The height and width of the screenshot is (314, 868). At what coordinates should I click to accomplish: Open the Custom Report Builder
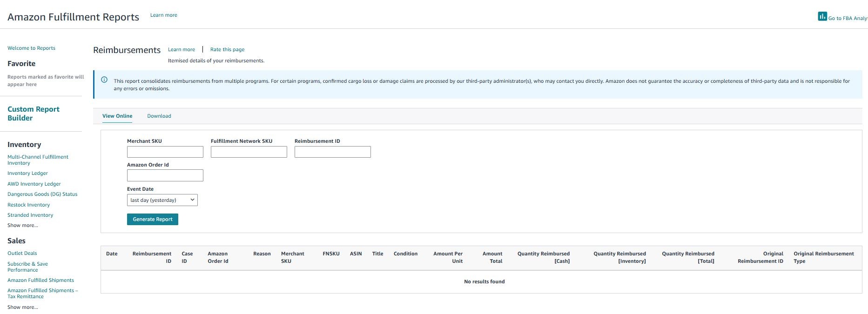[34, 114]
